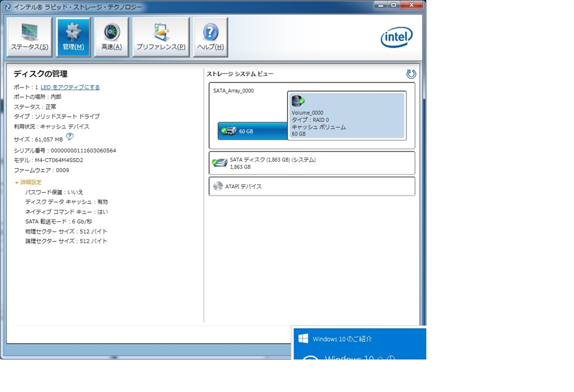Refresh the storage system view

(x=411, y=74)
